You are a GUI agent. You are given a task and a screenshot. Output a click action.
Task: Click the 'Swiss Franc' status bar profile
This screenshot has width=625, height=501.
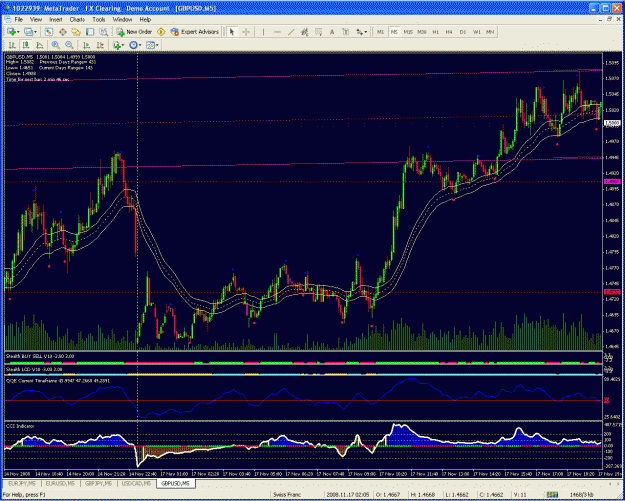click(286, 495)
